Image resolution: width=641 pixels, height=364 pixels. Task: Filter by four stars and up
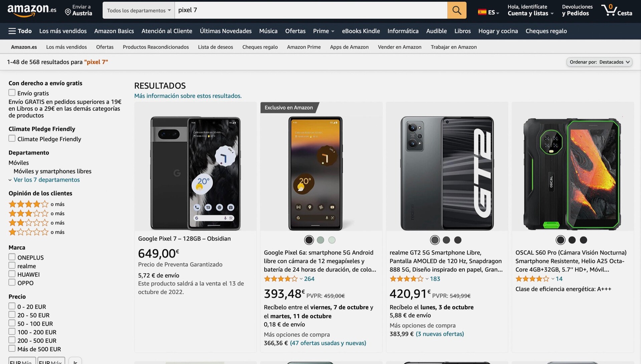[29, 204]
